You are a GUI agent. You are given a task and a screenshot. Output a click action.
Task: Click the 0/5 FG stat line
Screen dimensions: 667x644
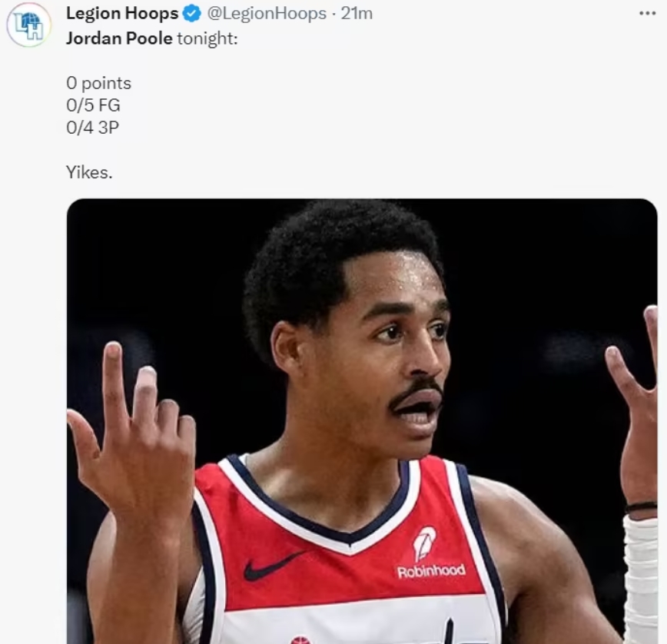tap(93, 105)
